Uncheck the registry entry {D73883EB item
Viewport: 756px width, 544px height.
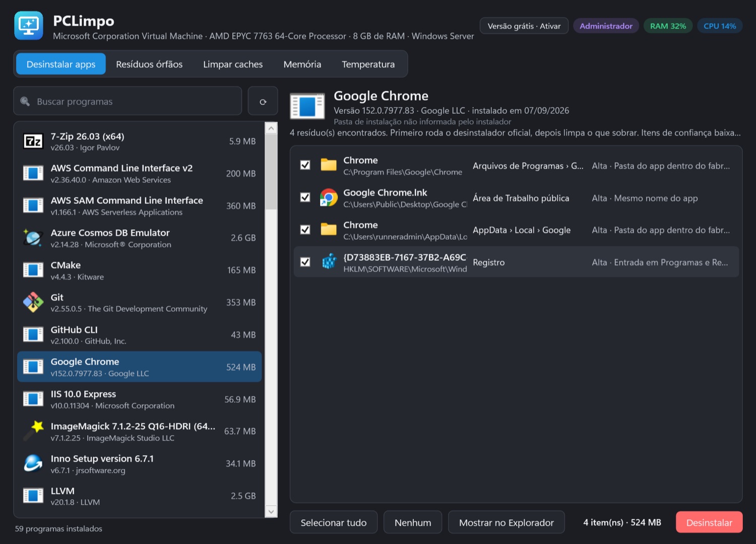pyautogui.click(x=305, y=262)
